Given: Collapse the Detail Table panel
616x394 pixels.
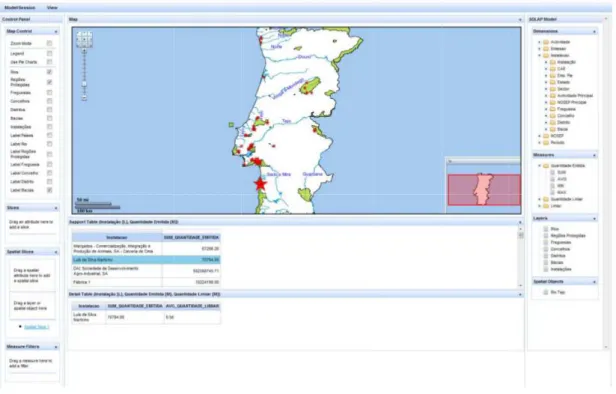Looking at the screenshot, I should tap(520, 294).
